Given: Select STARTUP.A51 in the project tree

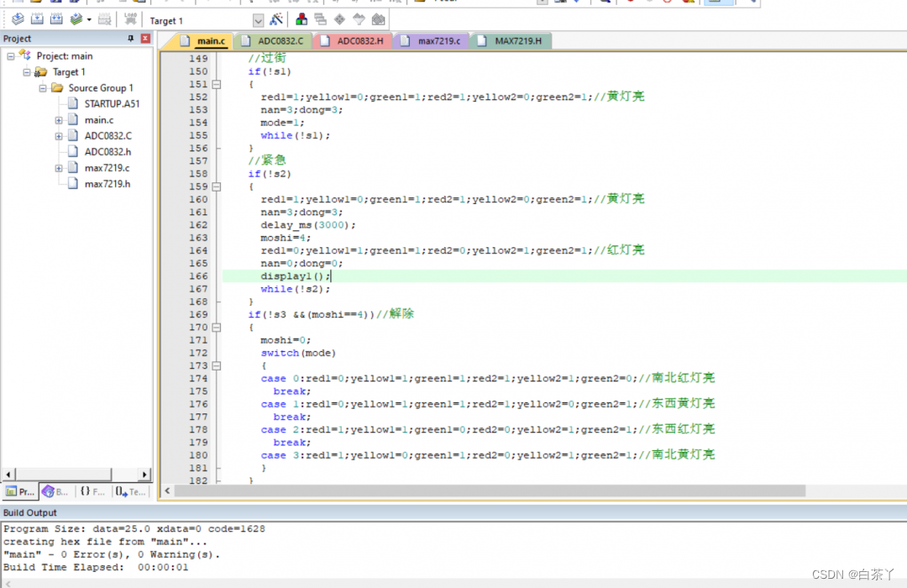Looking at the screenshot, I should tap(112, 104).
